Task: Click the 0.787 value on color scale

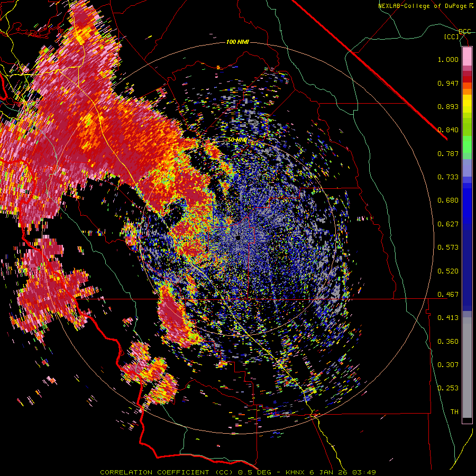Action: (x=448, y=153)
